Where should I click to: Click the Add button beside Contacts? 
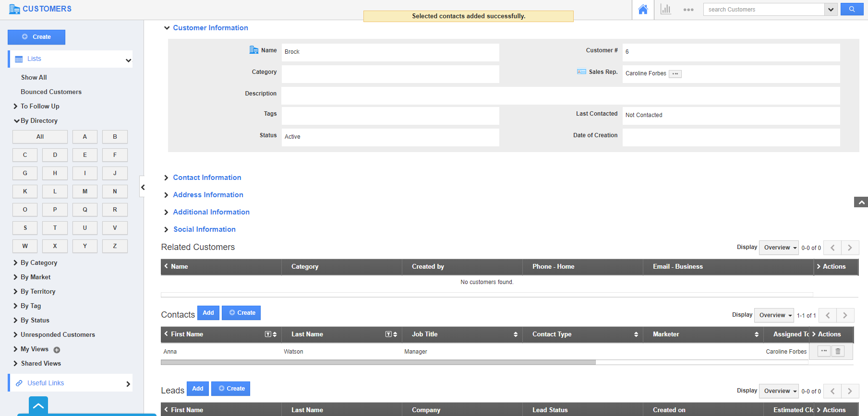coord(208,313)
